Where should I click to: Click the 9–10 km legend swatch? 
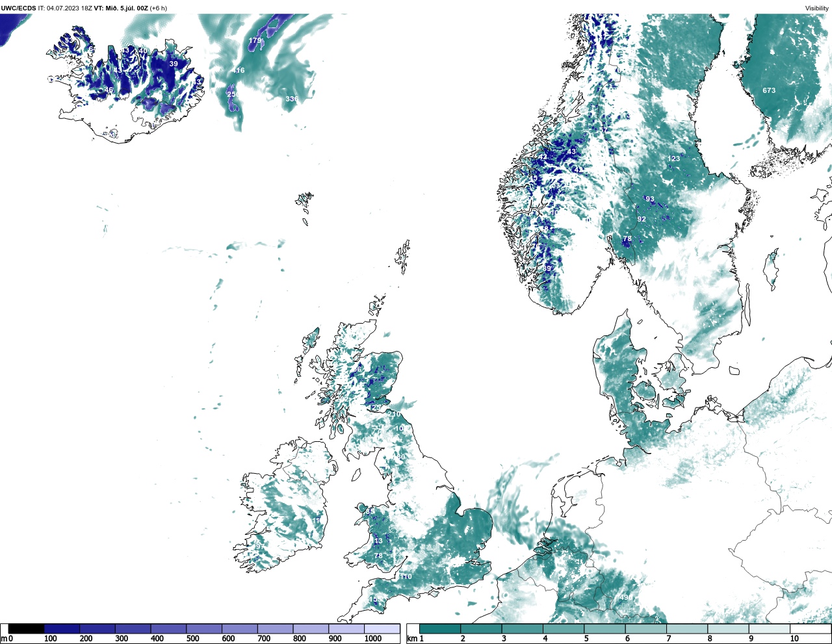(x=770, y=628)
